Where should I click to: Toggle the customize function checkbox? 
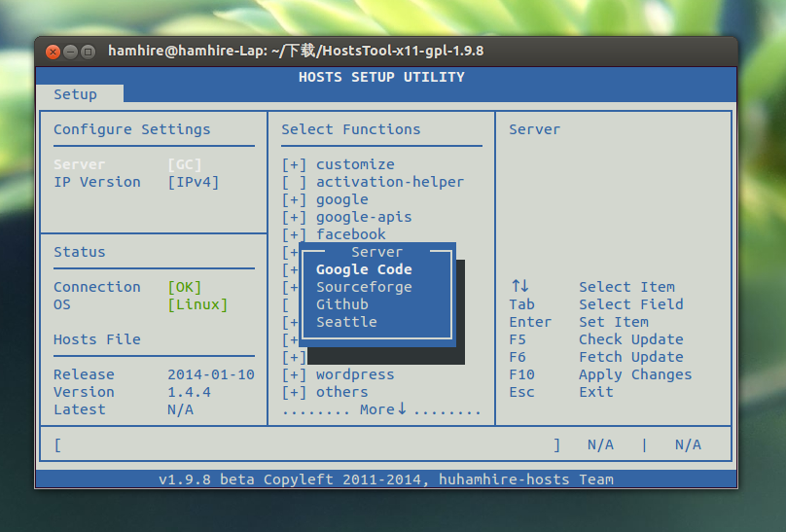pos(294,164)
